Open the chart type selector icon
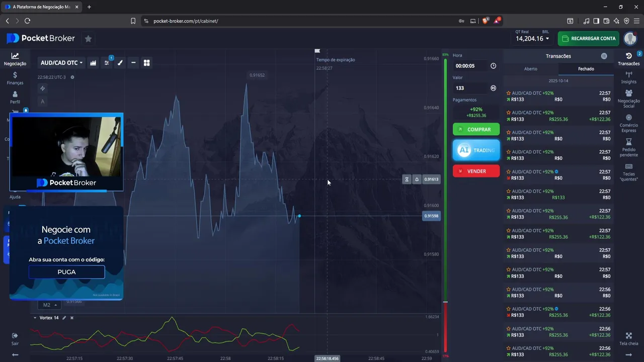The image size is (644, 362). [93, 63]
